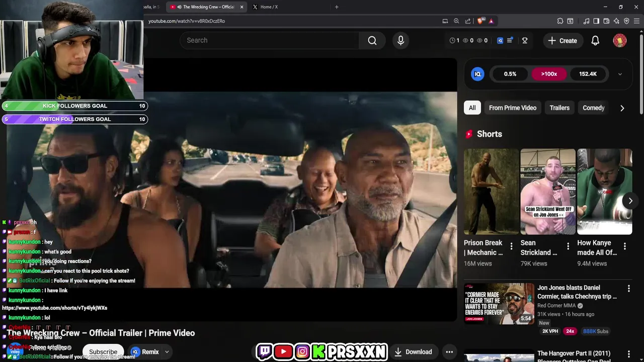Screen dimensions: 644x362
Task: Click into the YouTube search field
Action: pyautogui.click(x=269, y=41)
